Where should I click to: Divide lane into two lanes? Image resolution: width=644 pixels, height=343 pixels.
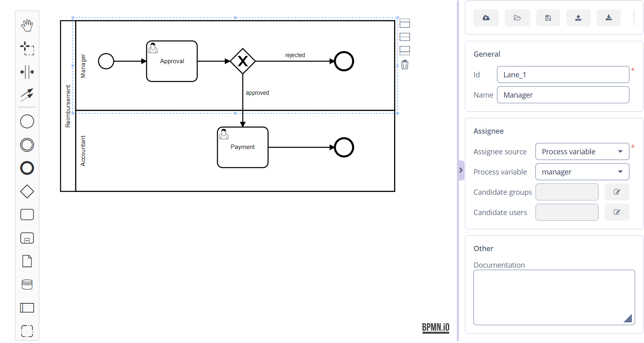coord(405,37)
